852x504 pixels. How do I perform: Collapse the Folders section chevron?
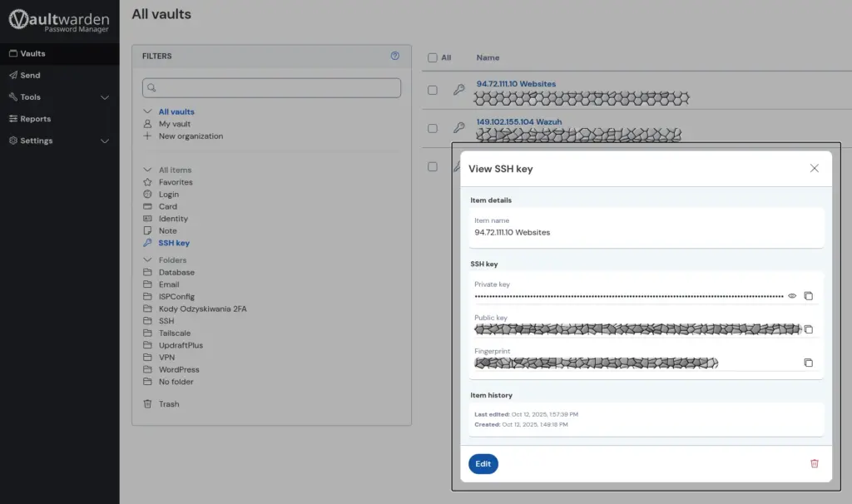[x=147, y=260]
